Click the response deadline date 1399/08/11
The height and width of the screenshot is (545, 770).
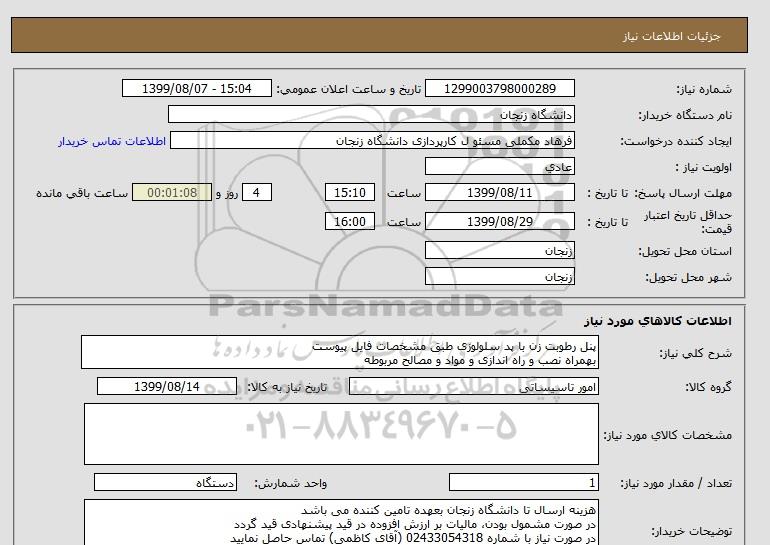pyautogui.click(x=499, y=192)
